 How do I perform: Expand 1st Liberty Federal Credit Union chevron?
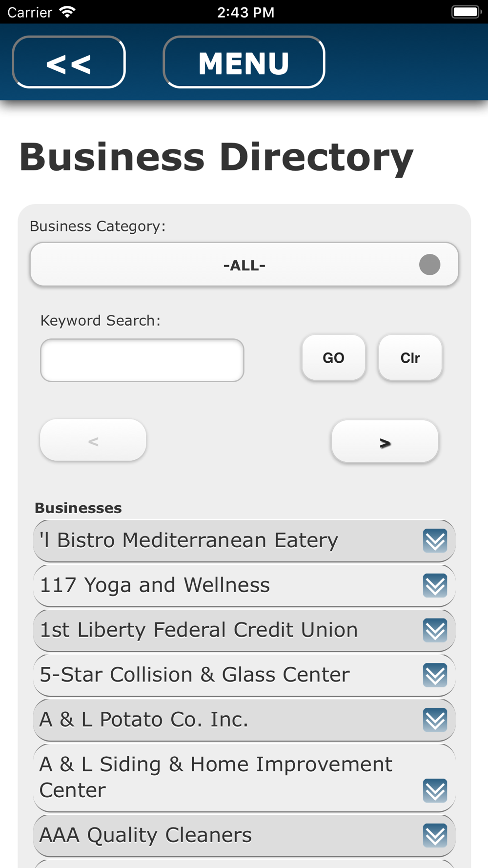click(435, 630)
